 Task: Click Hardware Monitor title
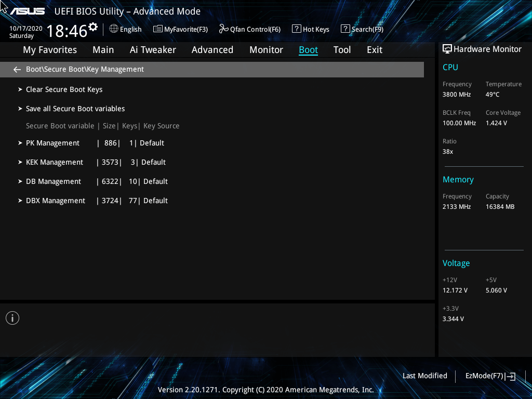(x=487, y=49)
